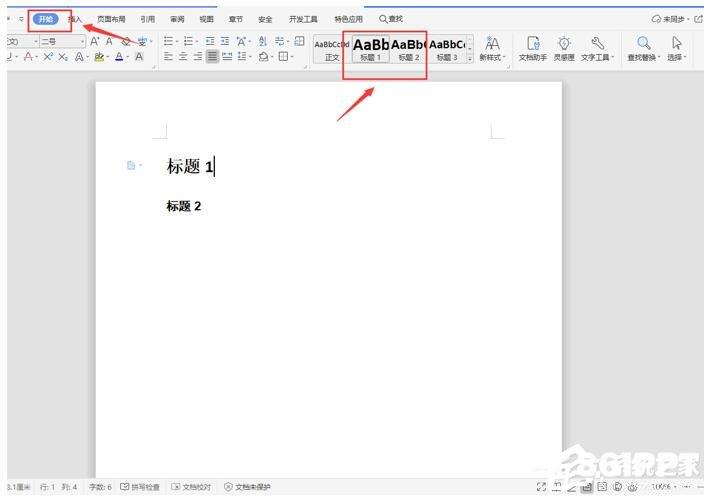Open paragraph shading fill bucket
The width and height of the screenshot is (709, 499).
[x=264, y=56]
